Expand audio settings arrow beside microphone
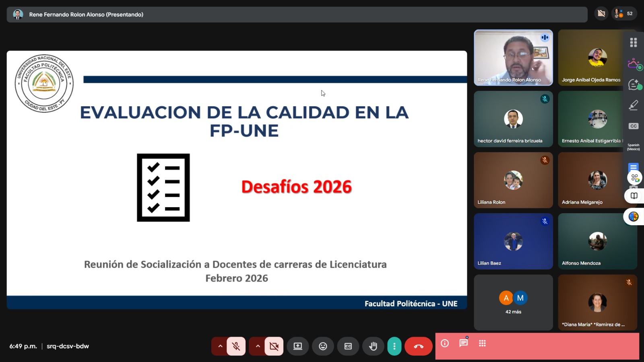This screenshot has height=362, width=644. 220,346
